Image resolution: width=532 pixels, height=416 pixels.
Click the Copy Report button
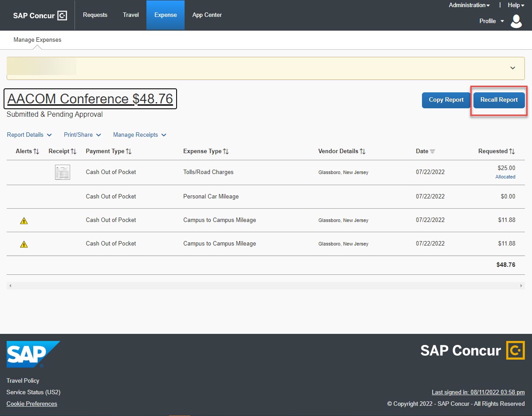446,100
